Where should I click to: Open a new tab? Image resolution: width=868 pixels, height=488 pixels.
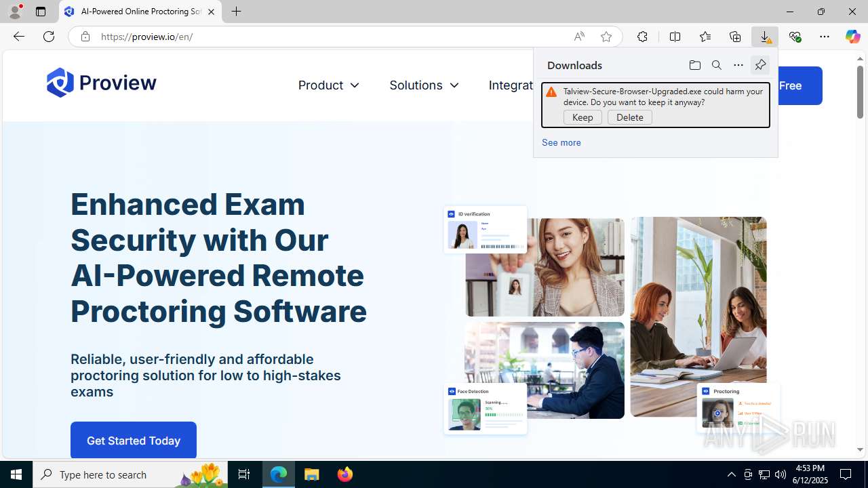236,12
